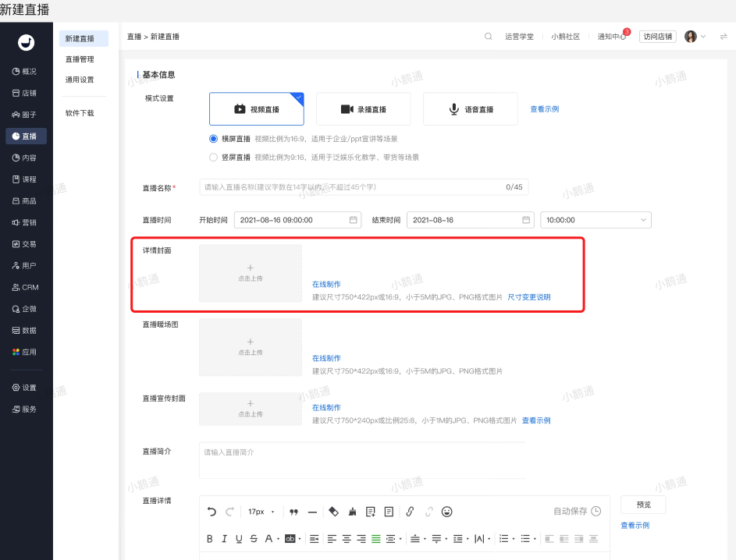Click the switch arrows icon at top right
Screen dimensions: 736x560
tap(724, 36)
